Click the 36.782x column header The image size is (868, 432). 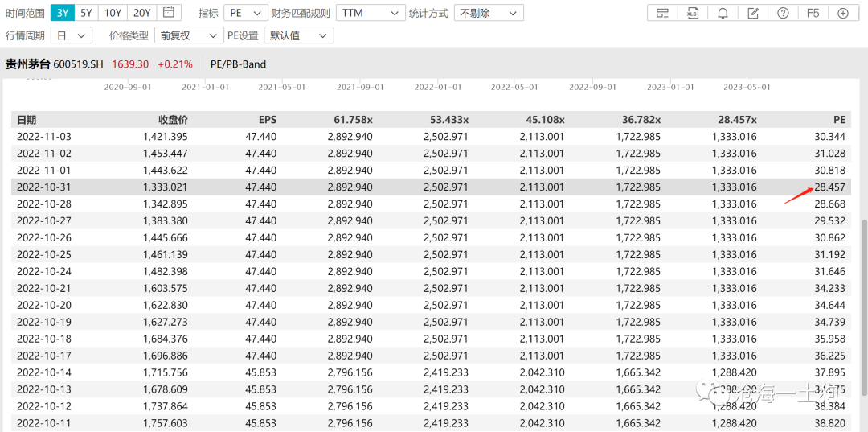click(x=641, y=120)
